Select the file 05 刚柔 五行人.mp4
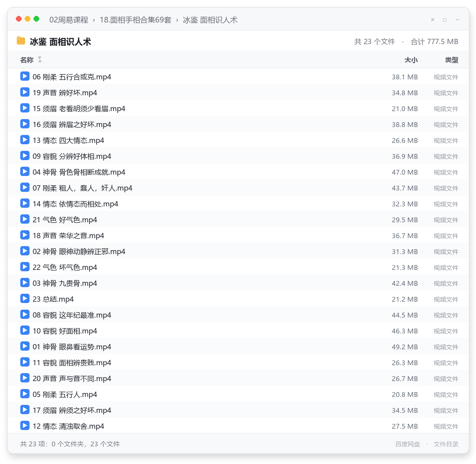The height and width of the screenshot is (464, 476). pyautogui.click(x=65, y=394)
